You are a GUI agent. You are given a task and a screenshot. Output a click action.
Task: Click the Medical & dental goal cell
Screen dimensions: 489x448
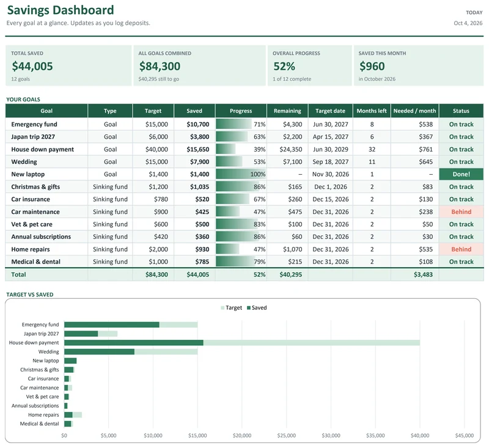[x=46, y=262]
